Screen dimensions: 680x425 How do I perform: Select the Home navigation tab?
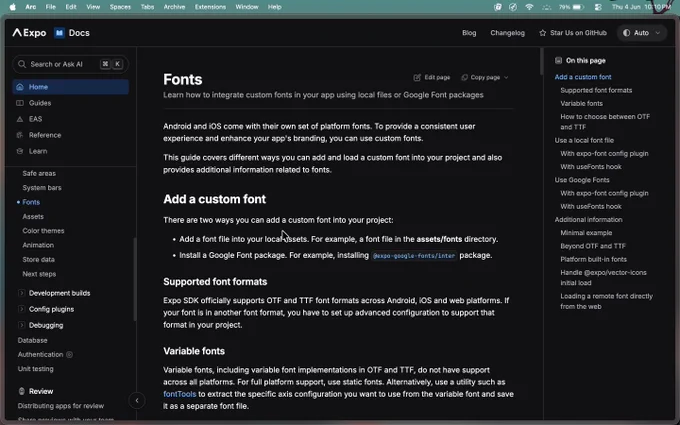click(71, 87)
